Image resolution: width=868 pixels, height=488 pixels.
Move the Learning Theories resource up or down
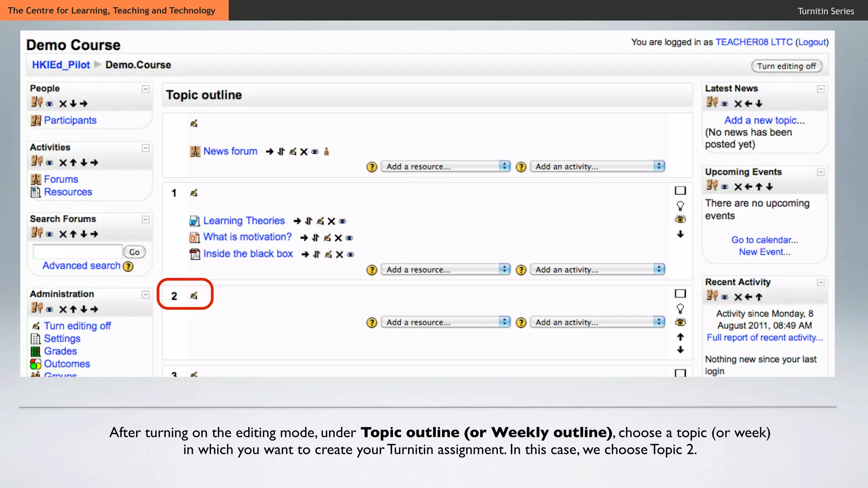(x=309, y=221)
